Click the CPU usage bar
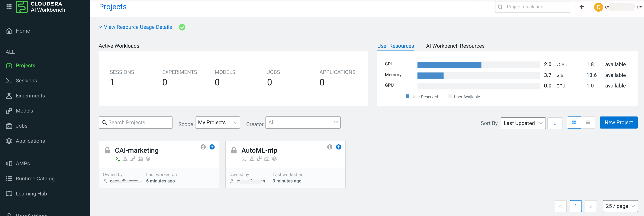This screenshot has height=216, width=644. pyautogui.click(x=449, y=65)
